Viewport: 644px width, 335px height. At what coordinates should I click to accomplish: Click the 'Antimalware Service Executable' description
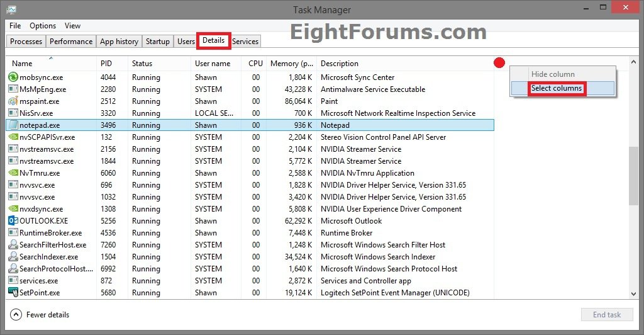[x=372, y=89]
